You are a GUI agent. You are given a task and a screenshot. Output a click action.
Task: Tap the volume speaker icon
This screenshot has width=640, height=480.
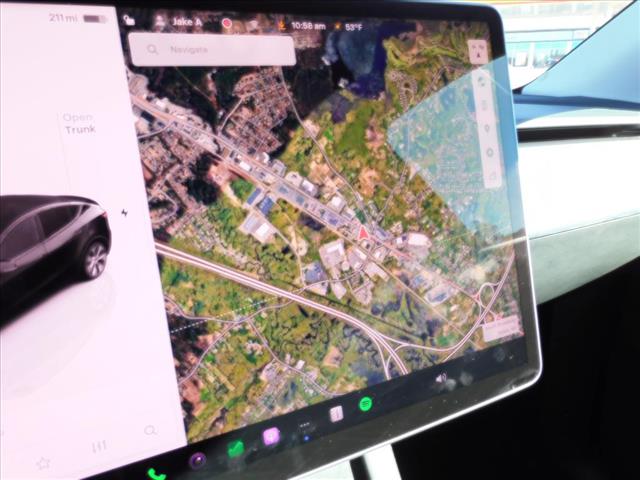(x=440, y=378)
